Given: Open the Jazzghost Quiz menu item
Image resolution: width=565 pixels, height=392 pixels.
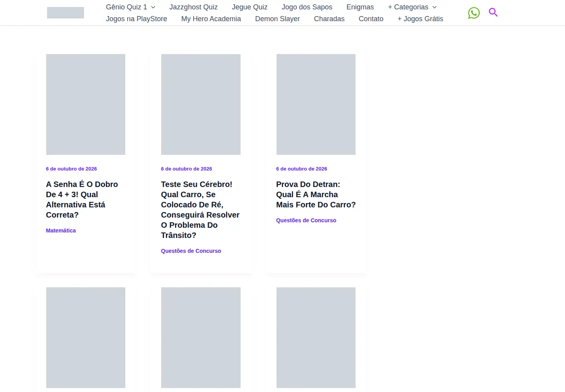Looking at the screenshot, I should [x=193, y=7].
